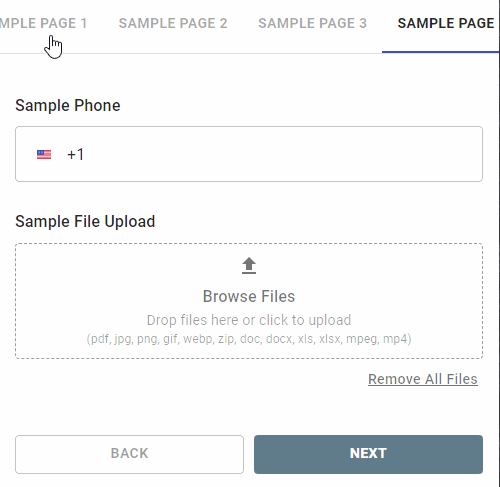Click the Remove All Files link
This screenshot has height=487, width=500.
tap(423, 379)
